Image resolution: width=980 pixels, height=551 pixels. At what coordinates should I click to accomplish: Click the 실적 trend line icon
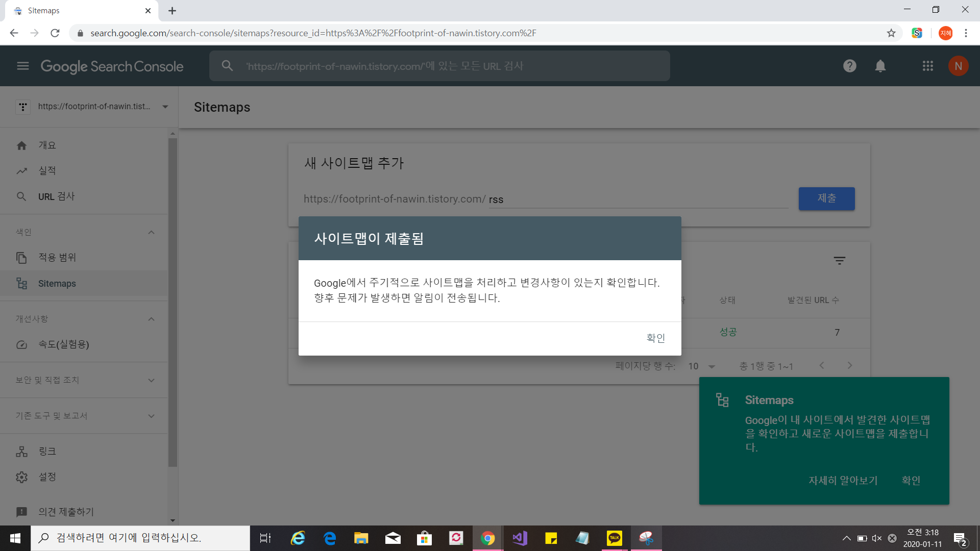(x=21, y=171)
